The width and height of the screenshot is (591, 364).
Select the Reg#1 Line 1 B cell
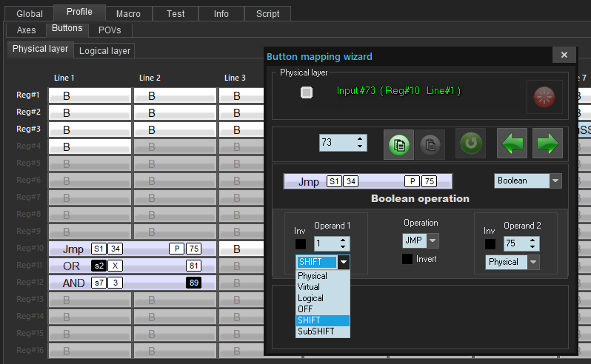click(x=90, y=96)
